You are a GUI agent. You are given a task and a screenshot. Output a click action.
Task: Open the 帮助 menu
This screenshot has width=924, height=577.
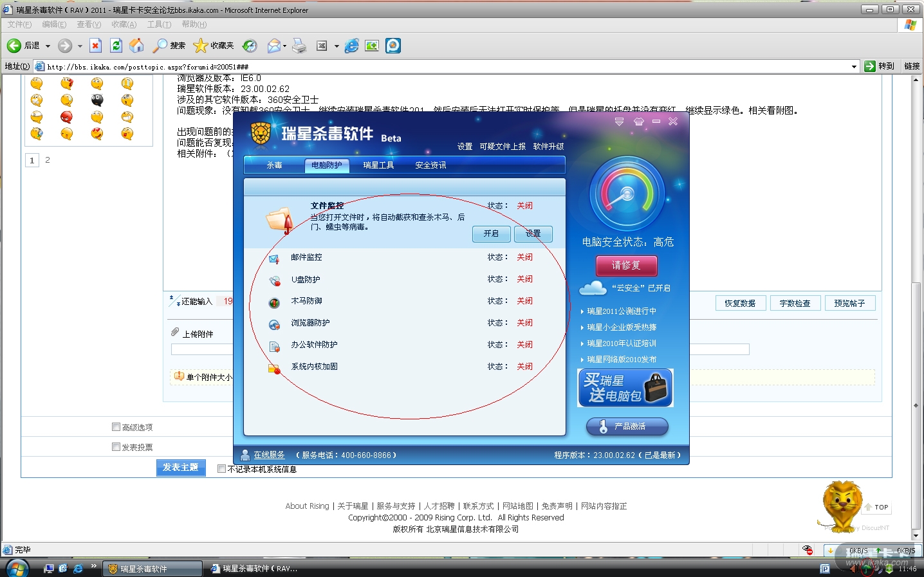click(194, 24)
